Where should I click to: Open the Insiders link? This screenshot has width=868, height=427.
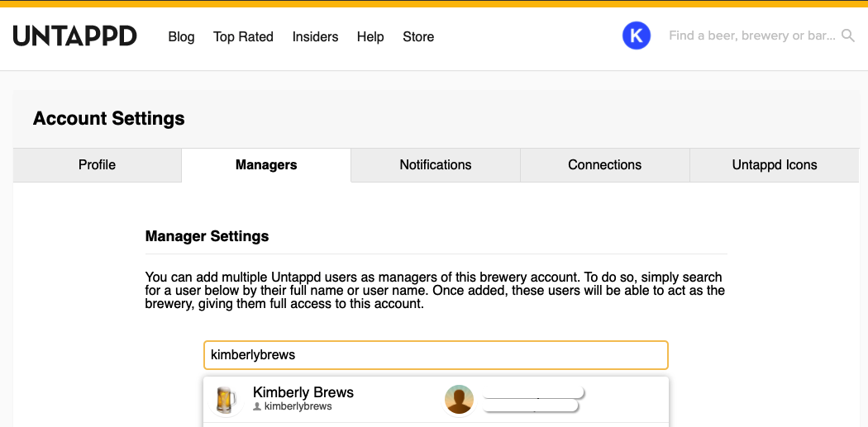click(x=315, y=36)
